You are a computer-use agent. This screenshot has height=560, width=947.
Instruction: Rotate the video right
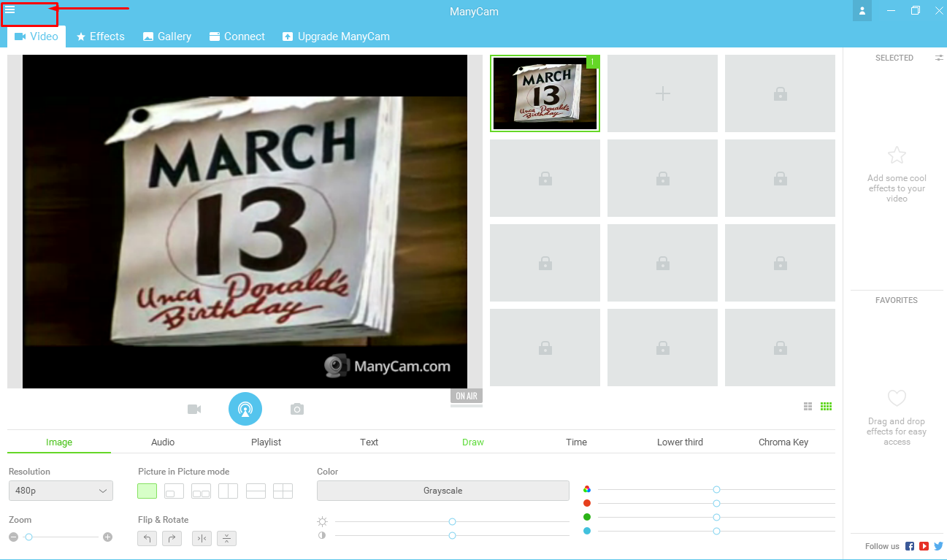pos(172,538)
